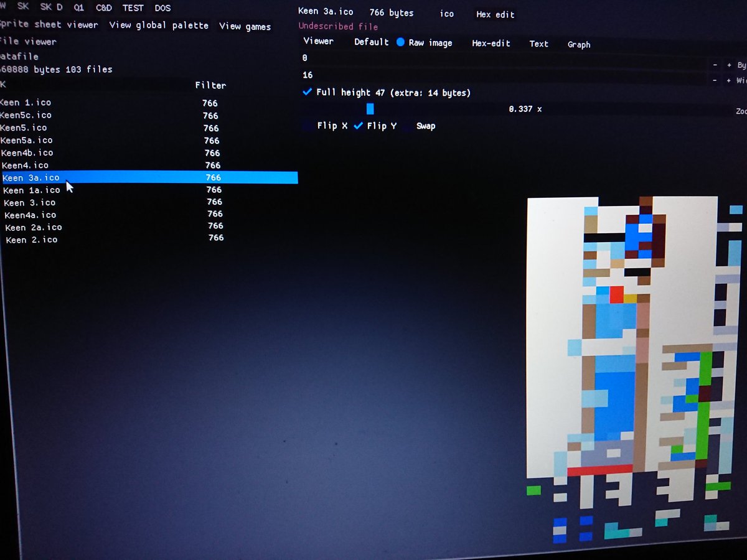Switch to the TEST tab
The height and width of the screenshot is (560, 747).
coord(133,8)
